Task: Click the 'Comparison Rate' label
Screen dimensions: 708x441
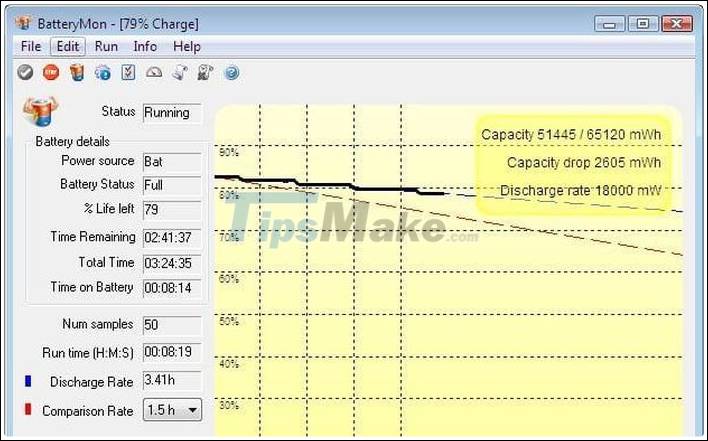Action: pos(88,411)
